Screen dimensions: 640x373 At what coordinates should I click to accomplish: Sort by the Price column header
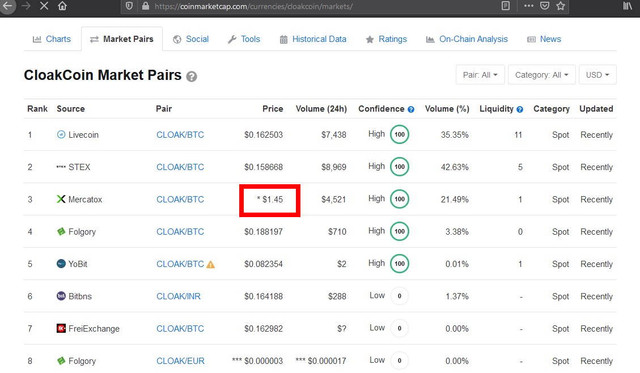(273, 109)
